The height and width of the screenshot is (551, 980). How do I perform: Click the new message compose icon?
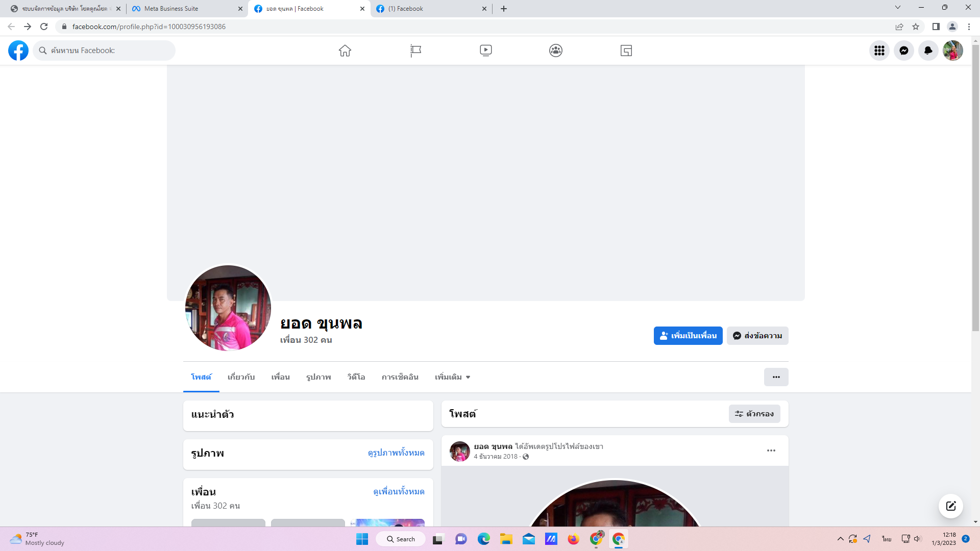click(x=950, y=506)
